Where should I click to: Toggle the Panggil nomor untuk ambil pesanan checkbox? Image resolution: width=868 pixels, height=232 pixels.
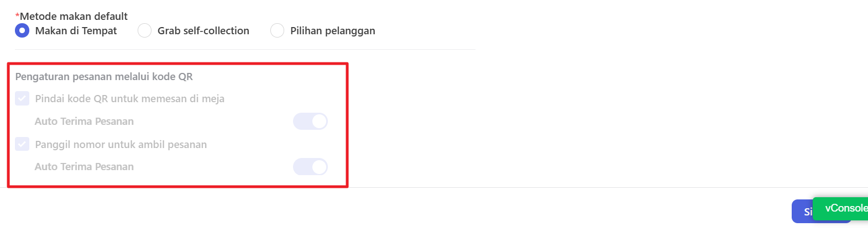pos(22,144)
